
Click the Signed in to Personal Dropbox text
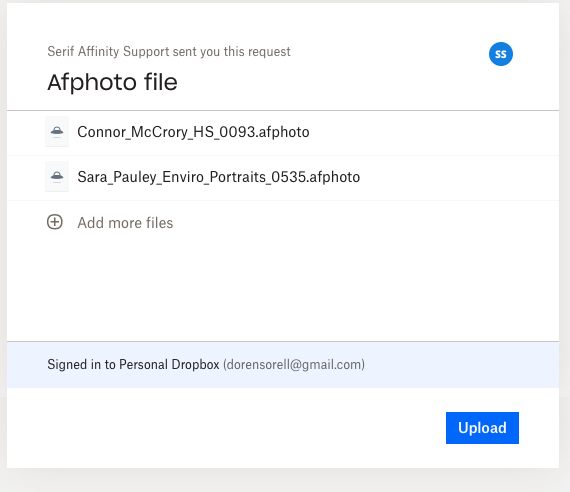(133, 364)
